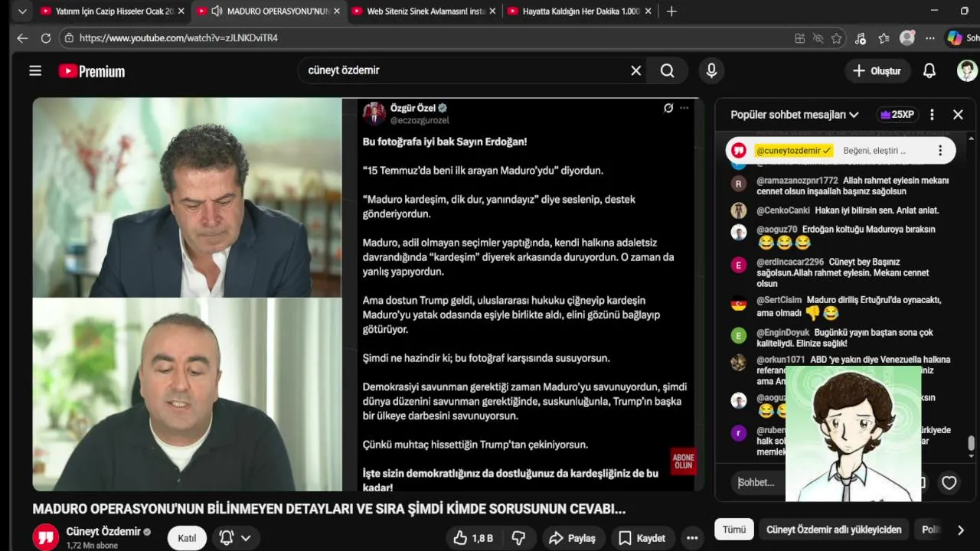
Task: Click the Oluştur create button
Action: [877, 71]
